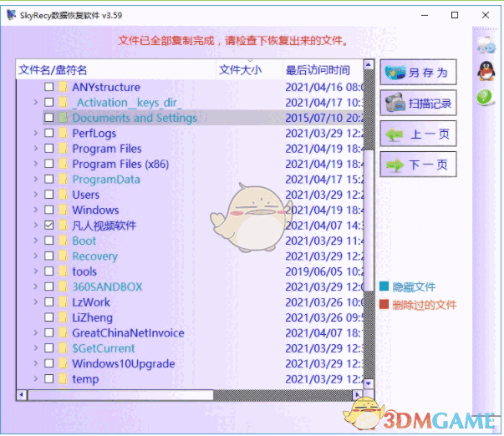Click the hidden files blue color swatch
Screen dimensions: 504x436
tap(384, 286)
